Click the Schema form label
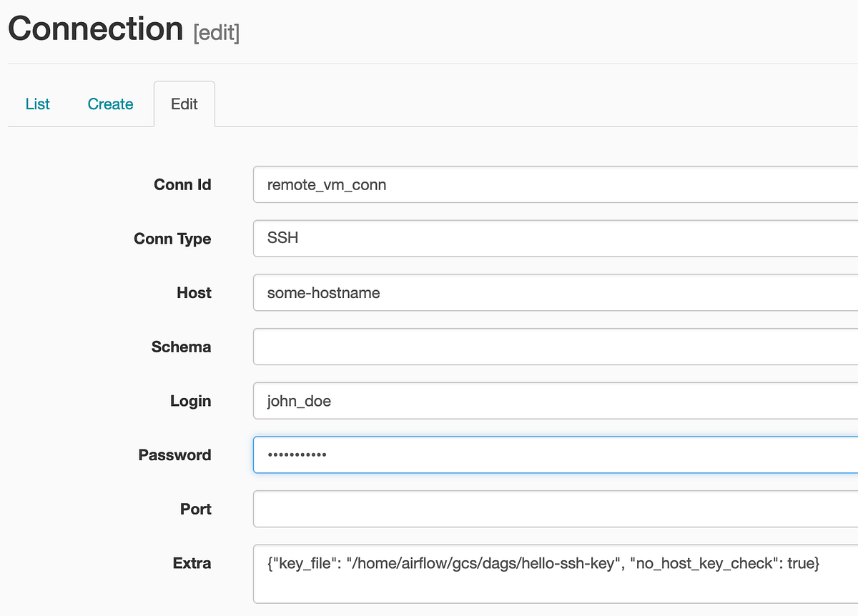The image size is (858, 616). [181, 347]
